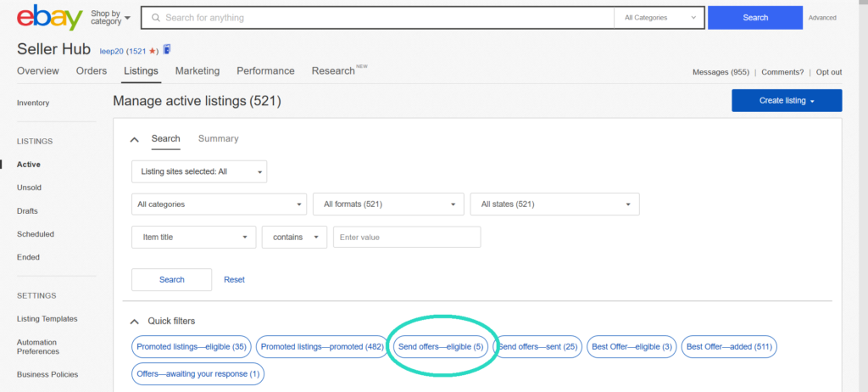Apply Promoted listings—eligible (35) filter
The width and height of the screenshot is (868, 392).
point(192,346)
